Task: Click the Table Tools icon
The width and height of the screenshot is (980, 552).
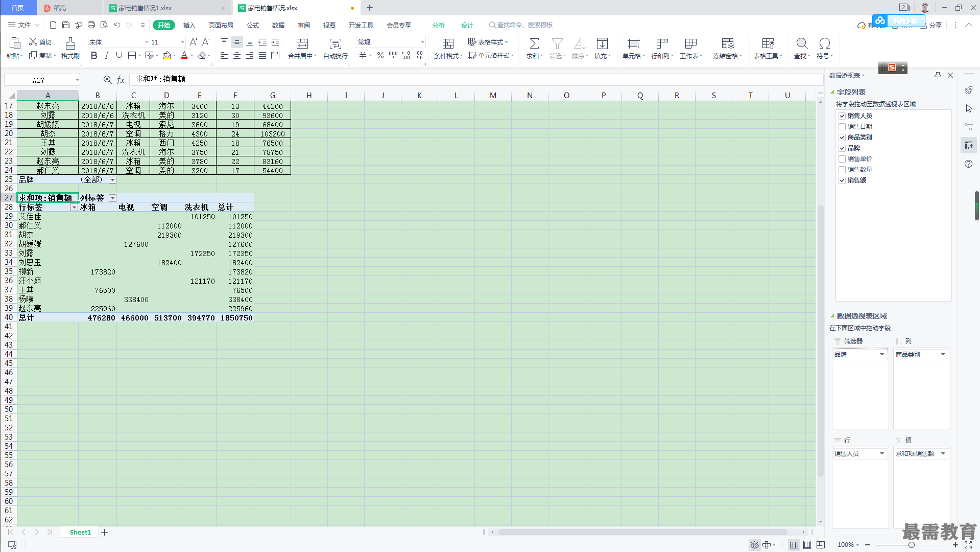Action: point(768,43)
